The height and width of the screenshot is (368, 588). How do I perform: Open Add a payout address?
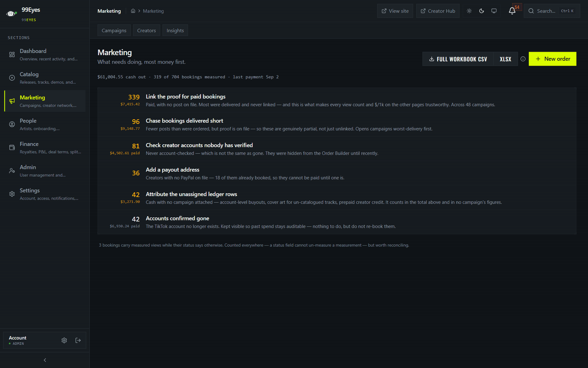(337, 173)
